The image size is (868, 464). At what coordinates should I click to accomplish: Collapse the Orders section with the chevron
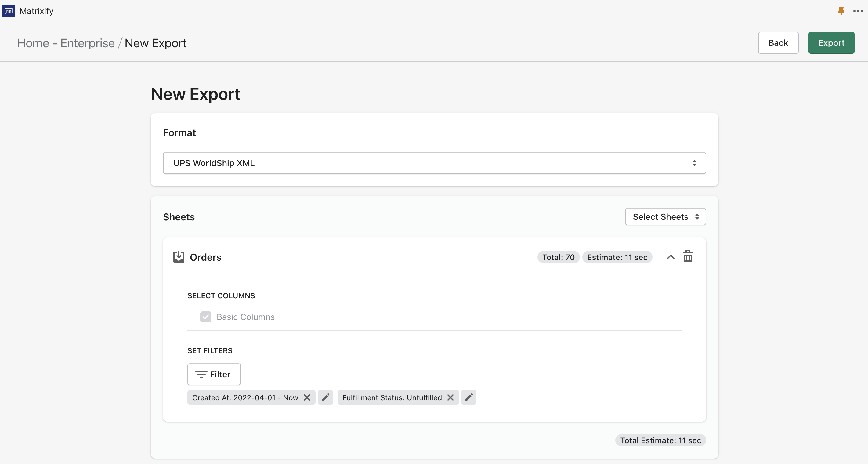pos(671,256)
